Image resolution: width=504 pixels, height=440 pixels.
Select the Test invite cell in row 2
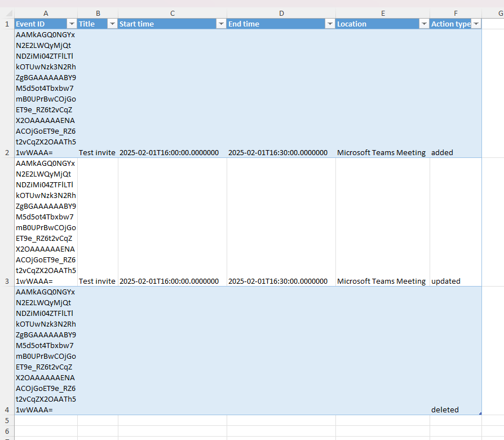(98, 93)
